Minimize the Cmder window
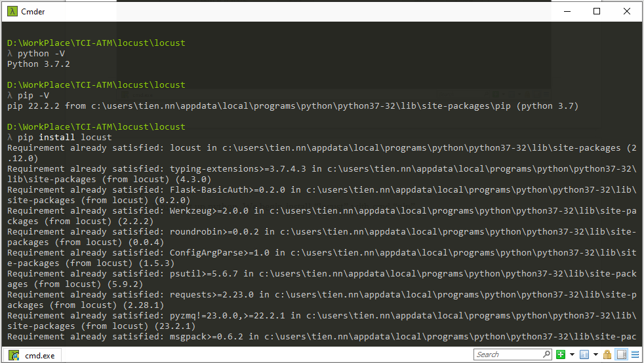 [567, 11]
